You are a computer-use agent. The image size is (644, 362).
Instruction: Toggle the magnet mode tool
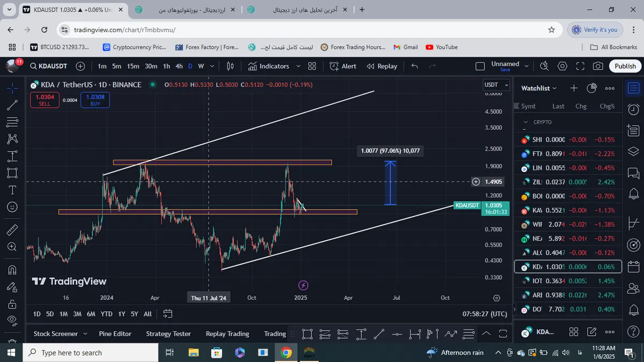(x=12, y=270)
